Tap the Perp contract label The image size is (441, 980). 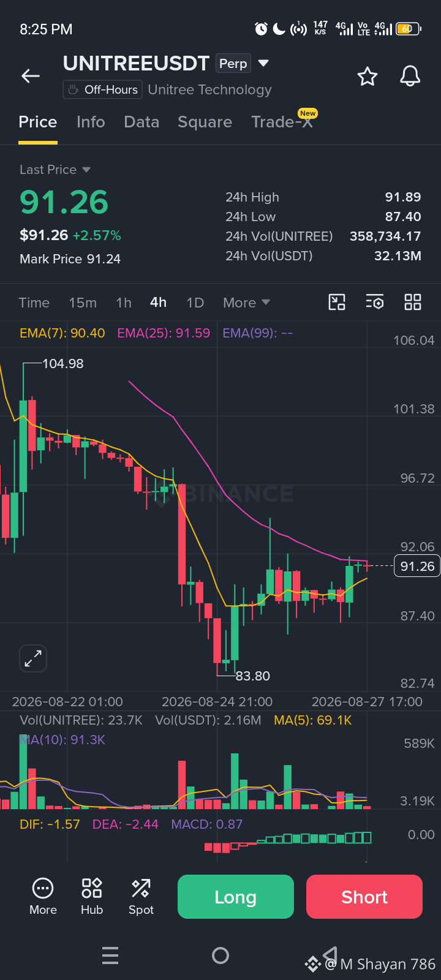coord(233,64)
